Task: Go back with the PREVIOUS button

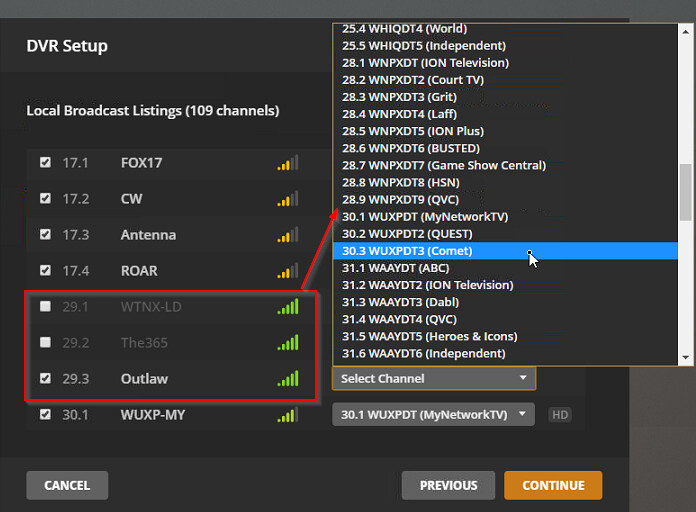Action: tap(448, 485)
